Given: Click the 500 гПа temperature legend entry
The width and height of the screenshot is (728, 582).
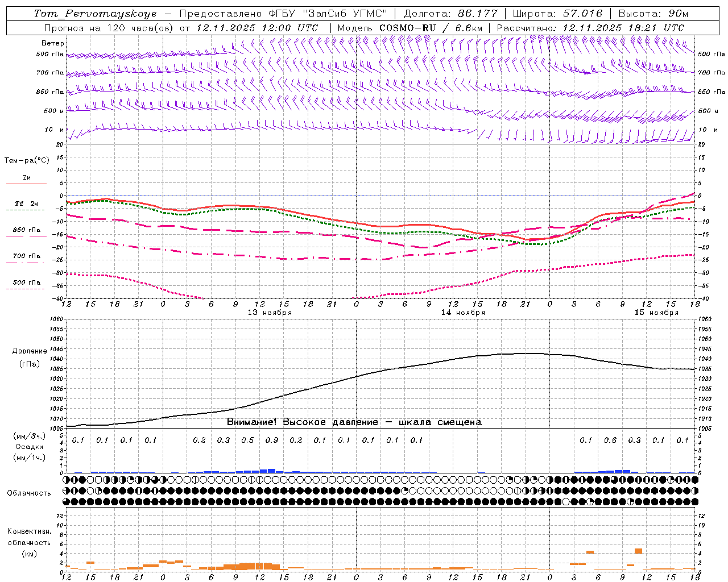Looking at the screenshot, I should click(26, 285).
